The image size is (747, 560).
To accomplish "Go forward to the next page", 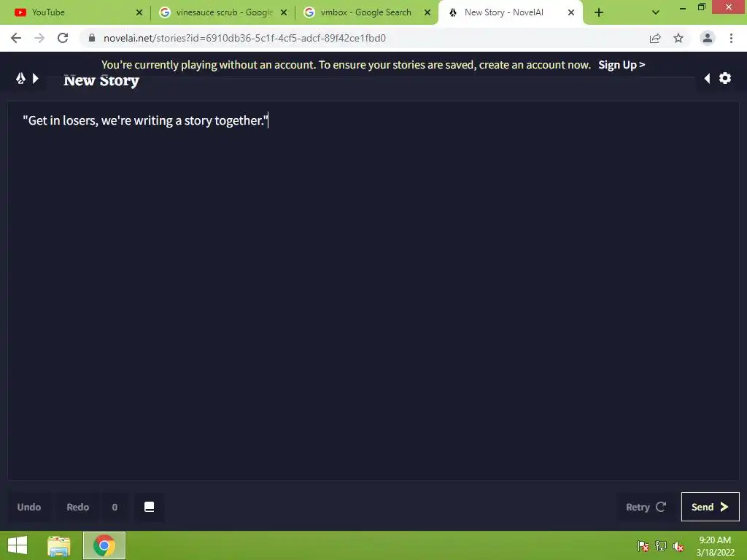I will click(39, 38).
